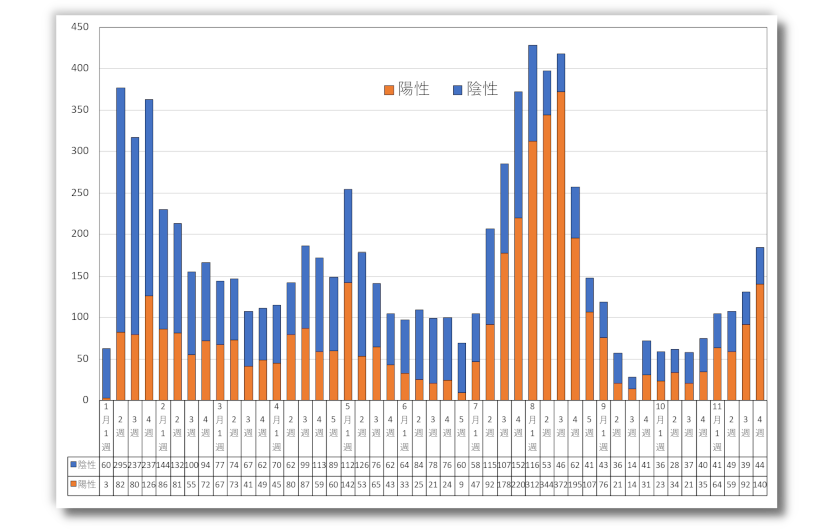Click the 陽性 cell showing 142
Screen dimensions: 840x530
(x=348, y=485)
